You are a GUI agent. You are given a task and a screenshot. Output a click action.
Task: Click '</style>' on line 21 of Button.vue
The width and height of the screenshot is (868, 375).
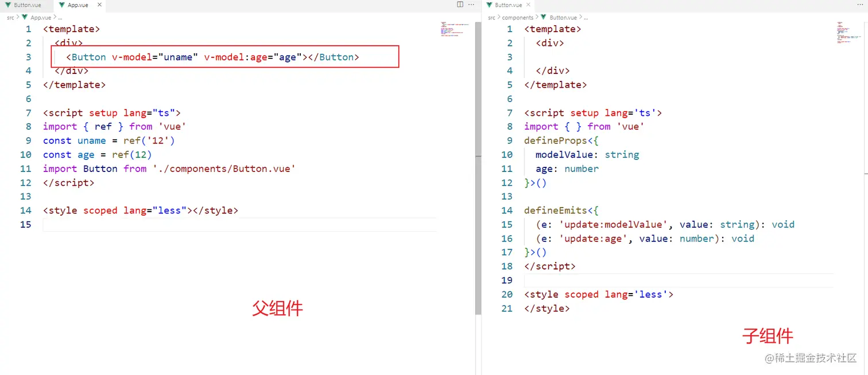[547, 308]
